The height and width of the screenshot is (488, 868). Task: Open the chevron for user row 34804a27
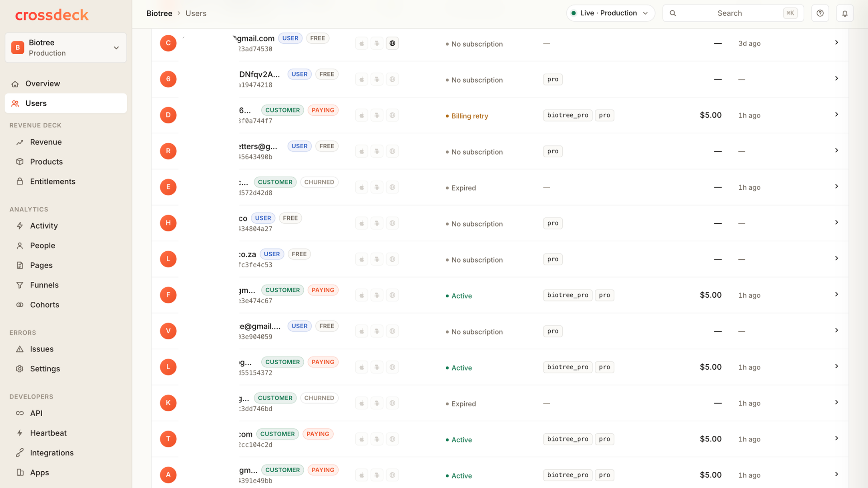click(x=836, y=222)
